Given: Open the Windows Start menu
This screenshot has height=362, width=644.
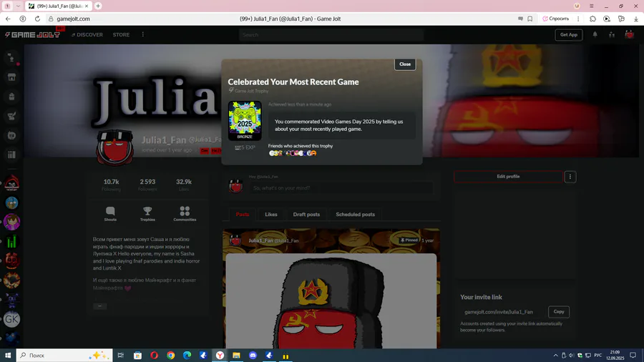Looking at the screenshot, I should tap(8, 356).
